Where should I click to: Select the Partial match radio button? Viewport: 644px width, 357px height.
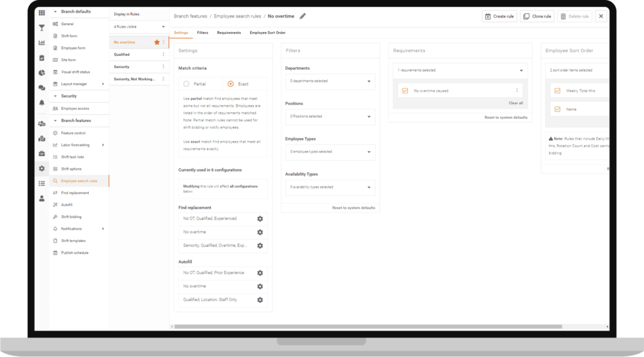click(x=186, y=84)
